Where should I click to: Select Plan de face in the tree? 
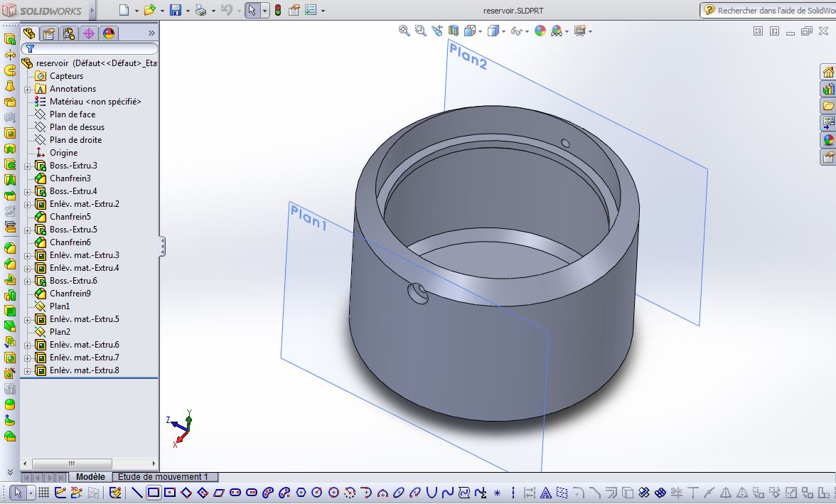click(x=73, y=114)
